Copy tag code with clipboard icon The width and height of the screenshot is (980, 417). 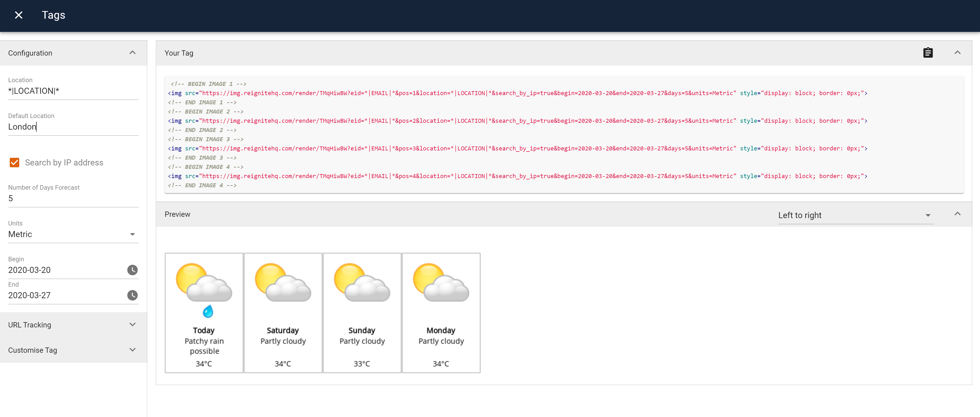coord(928,53)
